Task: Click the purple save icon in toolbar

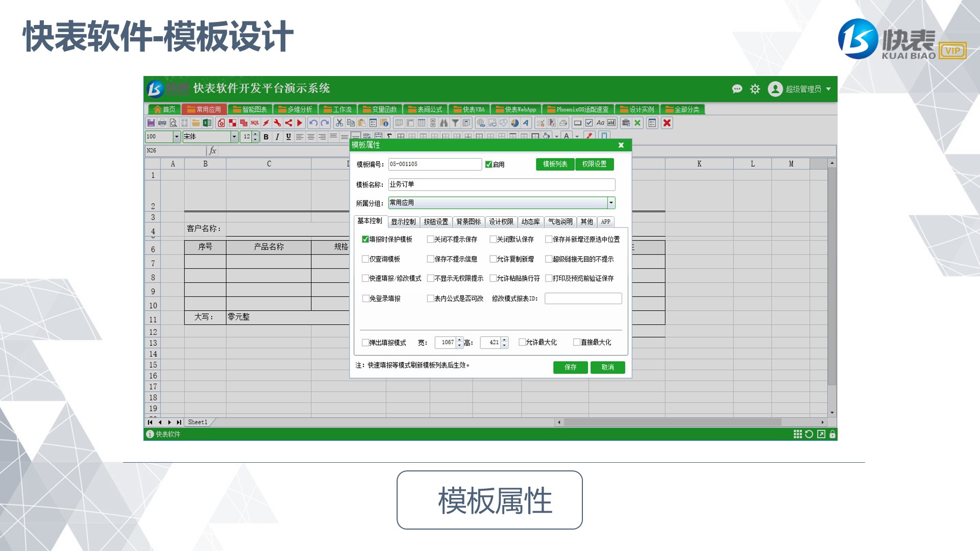Action: tap(151, 123)
